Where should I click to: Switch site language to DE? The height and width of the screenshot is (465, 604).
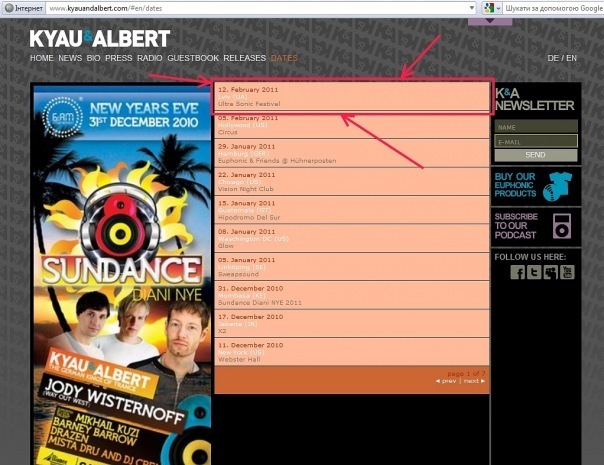click(x=553, y=58)
